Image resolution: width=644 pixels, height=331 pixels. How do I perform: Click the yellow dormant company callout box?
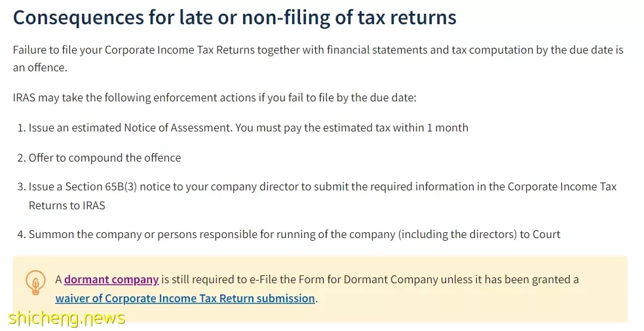(x=320, y=289)
